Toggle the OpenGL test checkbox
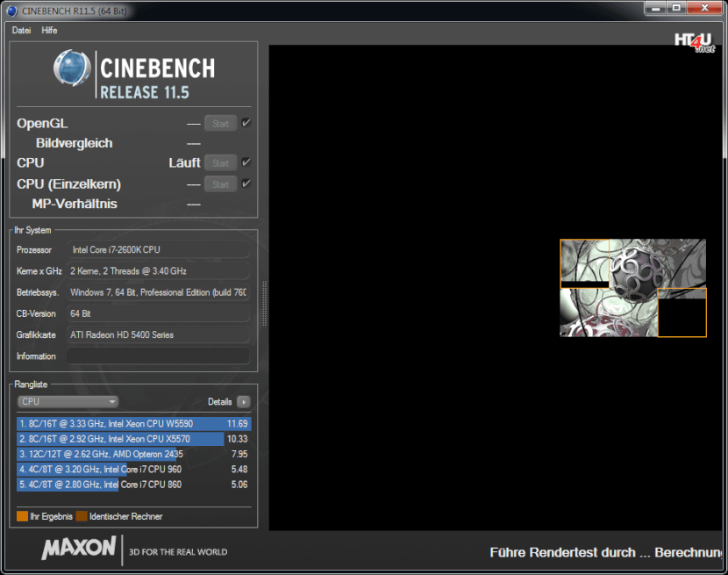The height and width of the screenshot is (575, 728). (246, 123)
